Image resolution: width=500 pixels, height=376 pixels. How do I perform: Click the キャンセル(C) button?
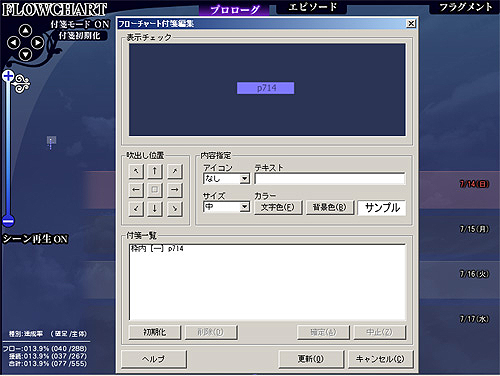tap(380, 359)
